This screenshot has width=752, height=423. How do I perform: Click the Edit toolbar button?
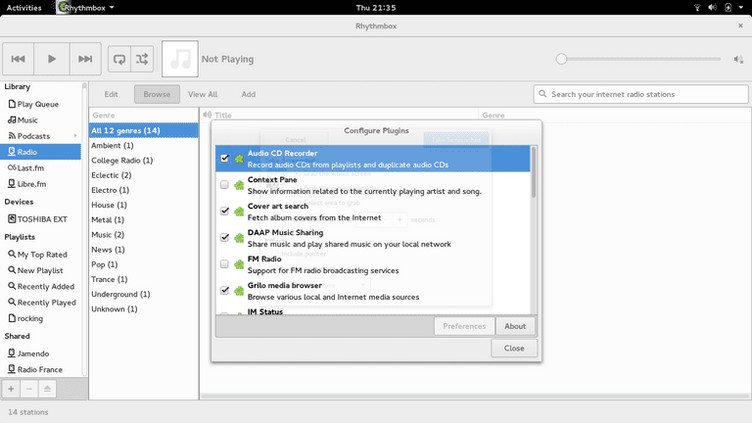111,94
